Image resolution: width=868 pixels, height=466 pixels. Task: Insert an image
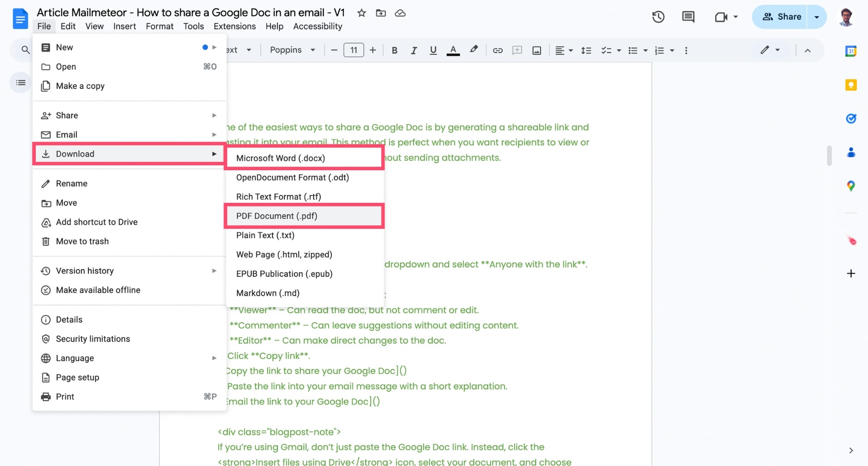536,50
